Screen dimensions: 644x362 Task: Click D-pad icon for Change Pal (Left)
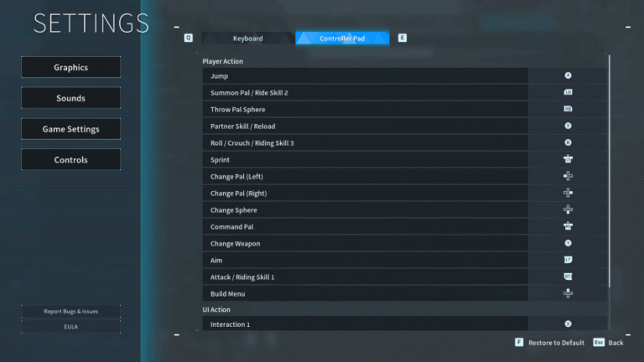click(x=568, y=176)
